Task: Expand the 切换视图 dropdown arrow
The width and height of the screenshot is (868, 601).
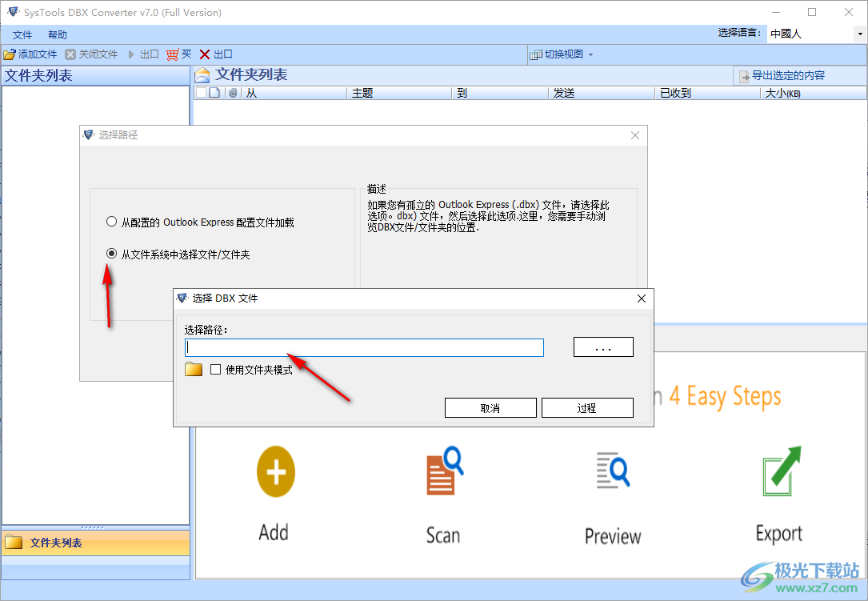Action: (590, 54)
